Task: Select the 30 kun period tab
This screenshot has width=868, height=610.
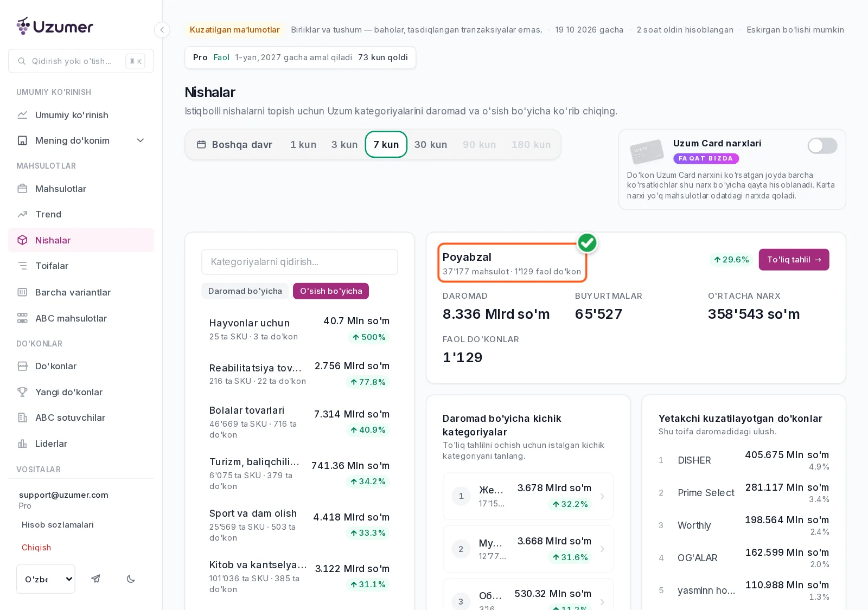Action: click(x=431, y=145)
